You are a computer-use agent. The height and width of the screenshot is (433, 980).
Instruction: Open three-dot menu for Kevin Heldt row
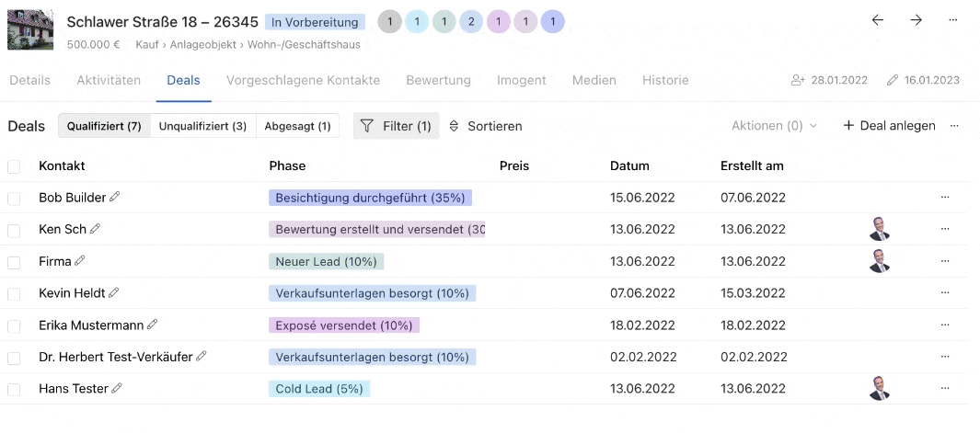pyautogui.click(x=944, y=293)
